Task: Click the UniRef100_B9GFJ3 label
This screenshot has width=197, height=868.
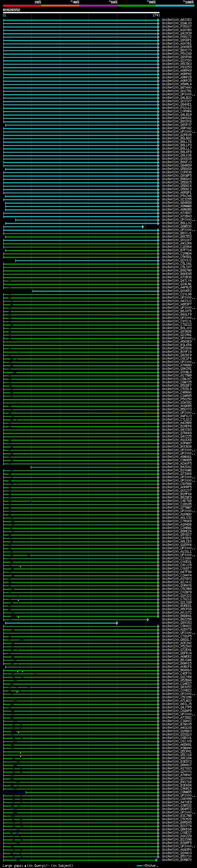Action: tap(176, 162)
